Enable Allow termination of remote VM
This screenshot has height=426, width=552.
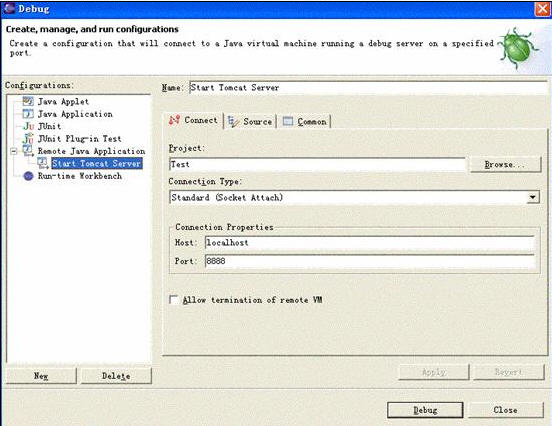174,300
